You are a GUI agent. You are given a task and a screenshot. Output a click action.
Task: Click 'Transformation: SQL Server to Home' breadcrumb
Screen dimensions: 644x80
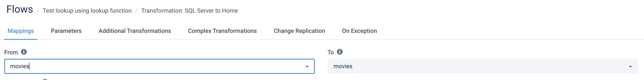click(189, 11)
